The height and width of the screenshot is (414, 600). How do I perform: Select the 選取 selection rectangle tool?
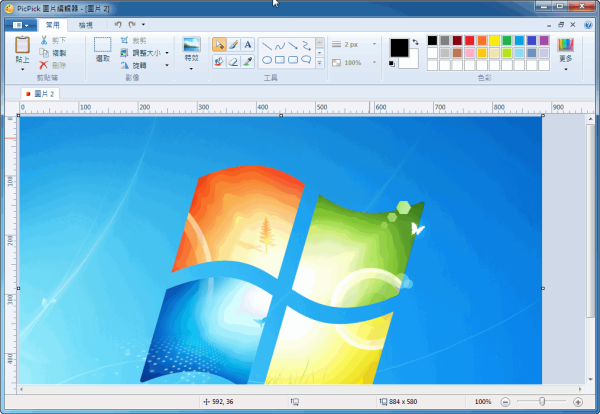(x=103, y=50)
